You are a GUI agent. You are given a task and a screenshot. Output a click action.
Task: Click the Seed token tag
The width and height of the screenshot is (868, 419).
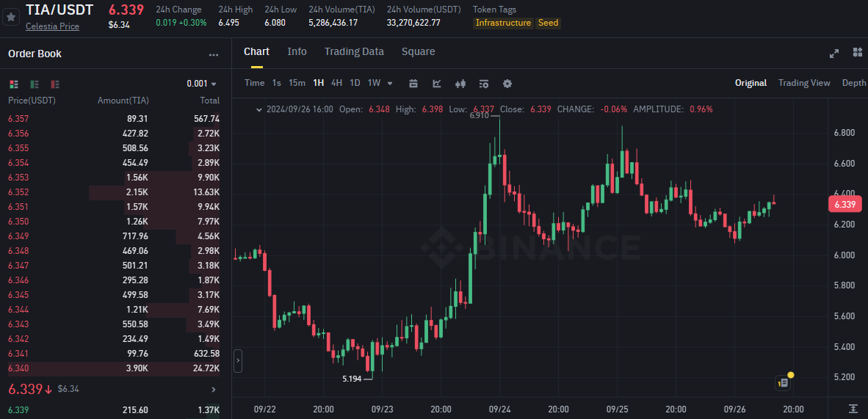(x=548, y=23)
